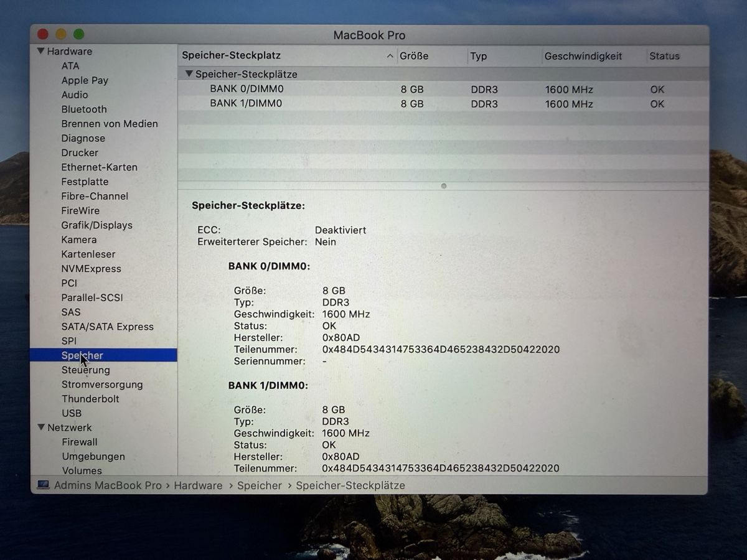Click Speicher-Steckplätze in the path bar
The height and width of the screenshot is (560, 747).
point(350,485)
